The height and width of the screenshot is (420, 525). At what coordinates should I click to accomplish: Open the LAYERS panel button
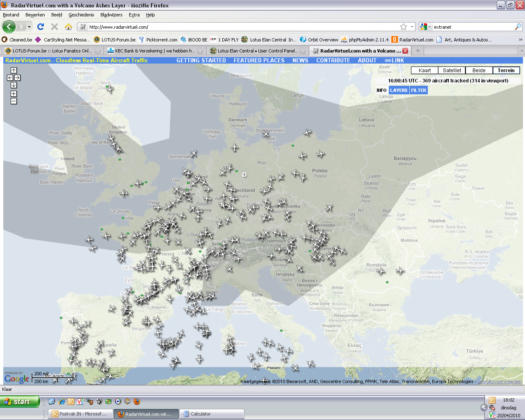pos(399,90)
